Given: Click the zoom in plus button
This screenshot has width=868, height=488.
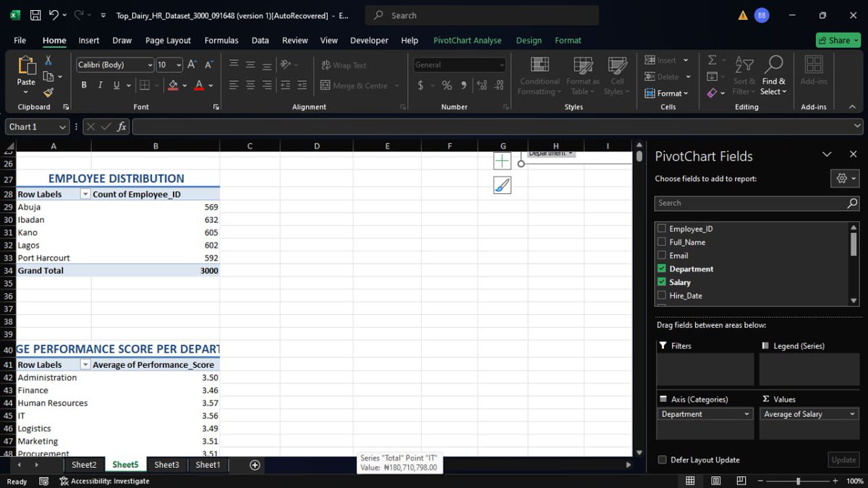Looking at the screenshot, I should click(x=835, y=481).
